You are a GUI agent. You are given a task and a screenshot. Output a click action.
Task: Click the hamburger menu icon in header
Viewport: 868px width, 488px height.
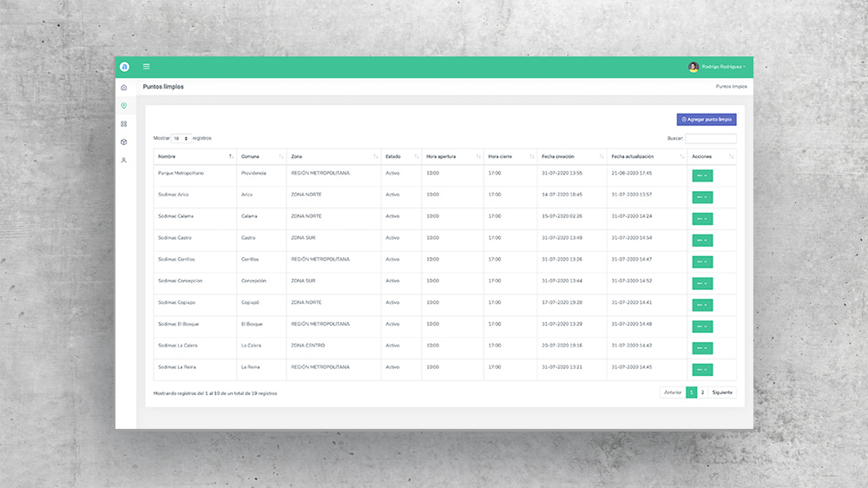pyautogui.click(x=146, y=67)
